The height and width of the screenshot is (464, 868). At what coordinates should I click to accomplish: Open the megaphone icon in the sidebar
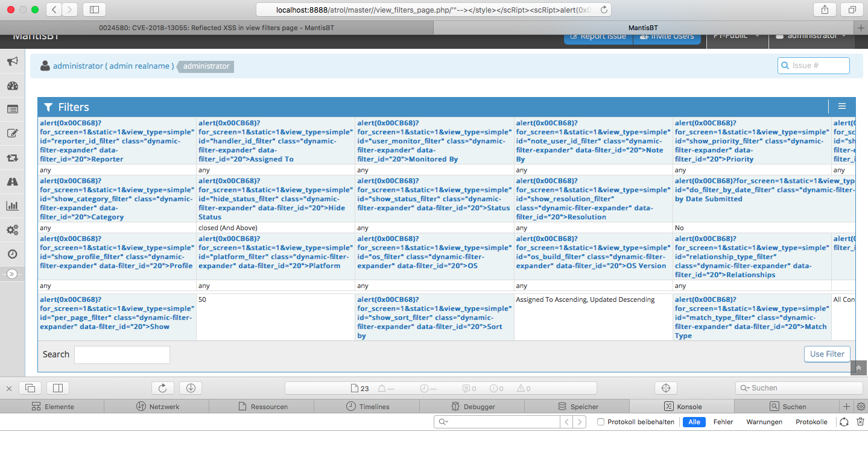pos(12,61)
